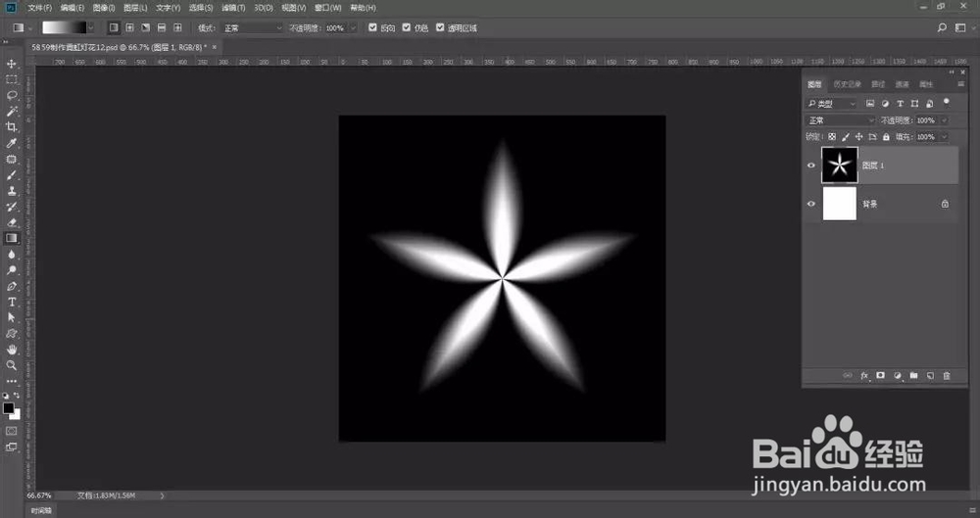Viewport: 980px width, 518px height.
Task: Create new adjustment layer icon
Action: pos(898,376)
